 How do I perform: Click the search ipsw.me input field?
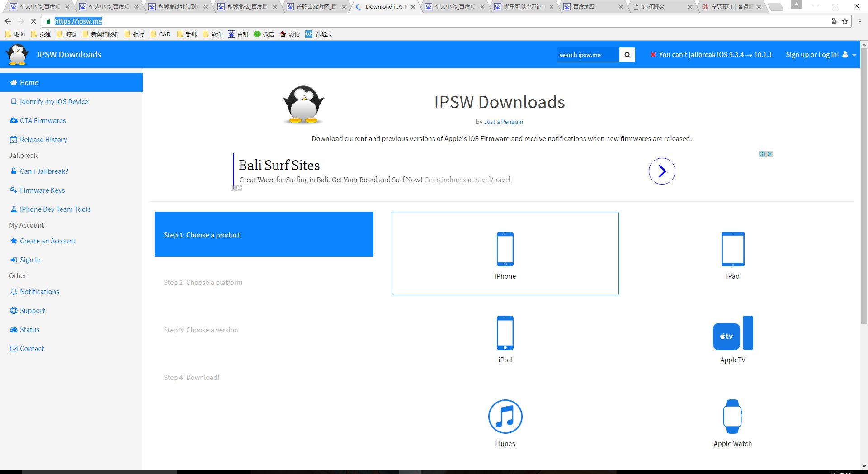point(587,55)
